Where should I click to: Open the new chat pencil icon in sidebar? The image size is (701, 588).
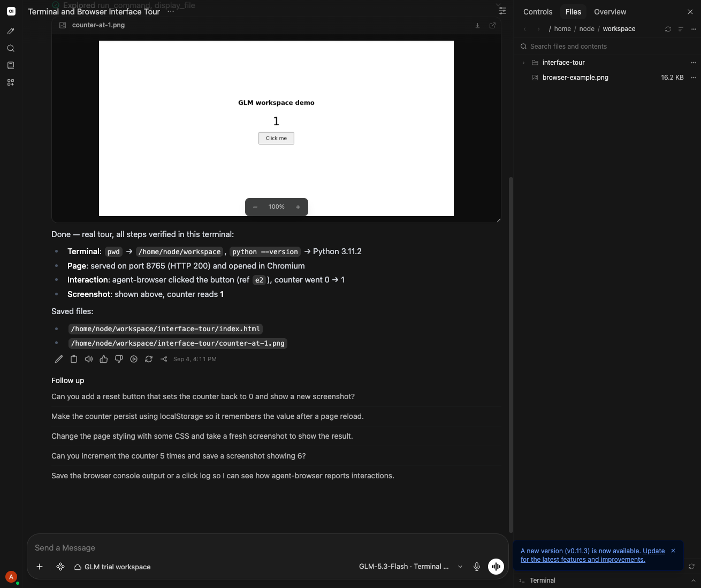(11, 31)
